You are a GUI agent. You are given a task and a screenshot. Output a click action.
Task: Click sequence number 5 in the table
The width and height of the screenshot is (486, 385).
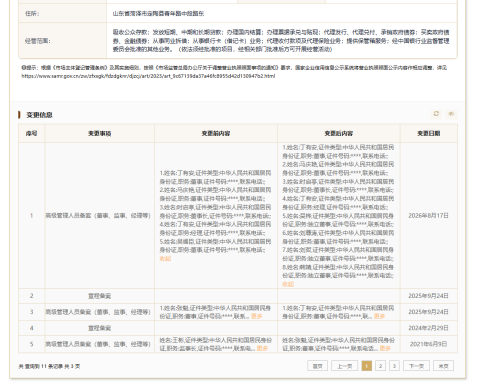32,344
